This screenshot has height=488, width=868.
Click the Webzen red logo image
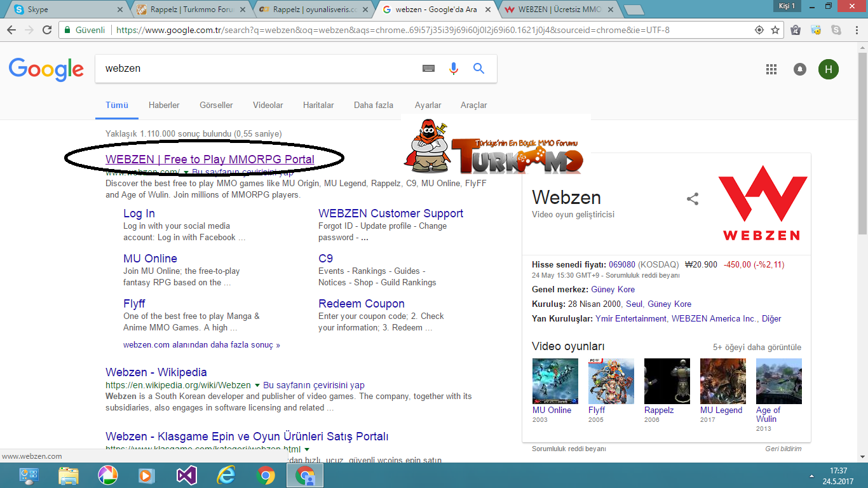(x=761, y=202)
